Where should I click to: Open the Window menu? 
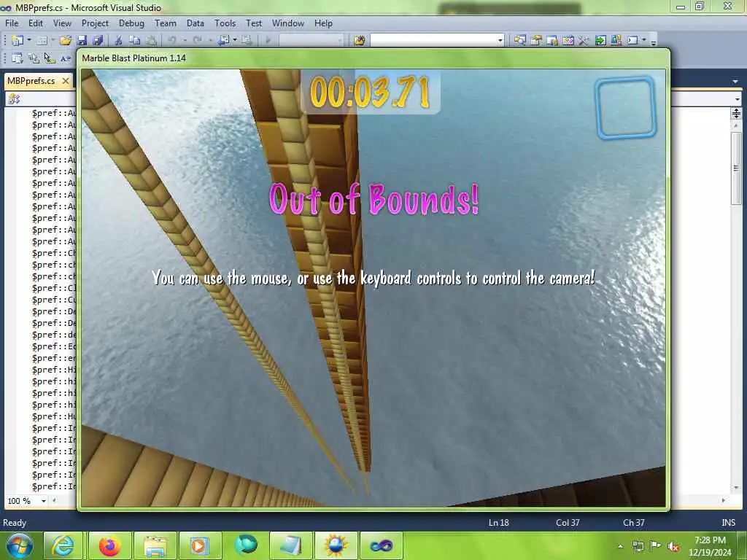tap(287, 23)
